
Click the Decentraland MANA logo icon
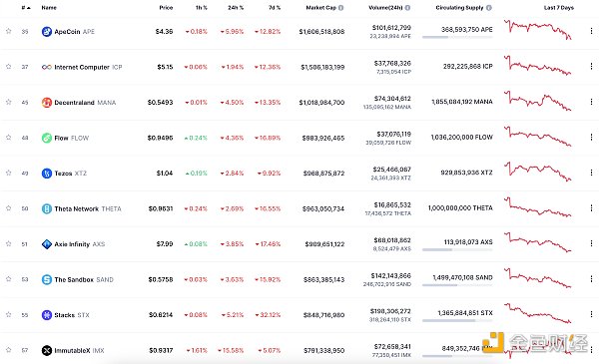47,103
